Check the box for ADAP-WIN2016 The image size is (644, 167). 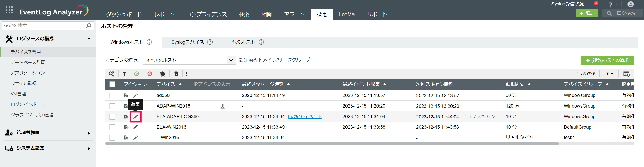112,106
